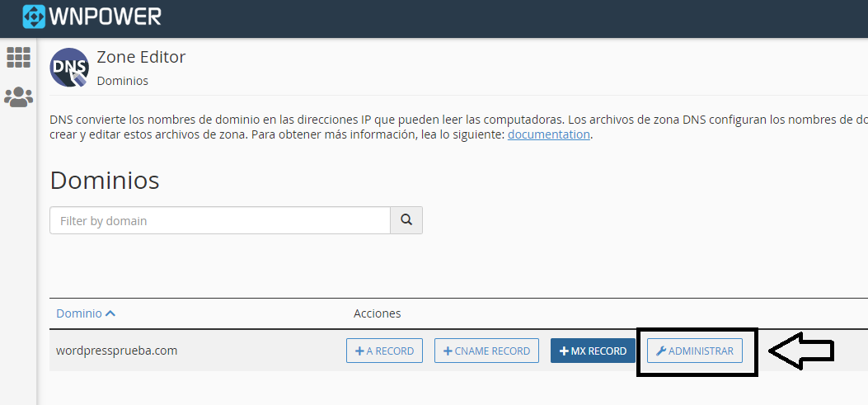Viewport: 868px width, 405px height.
Task: Add a CNAME Record for the domain
Action: click(x=486, y=351)
